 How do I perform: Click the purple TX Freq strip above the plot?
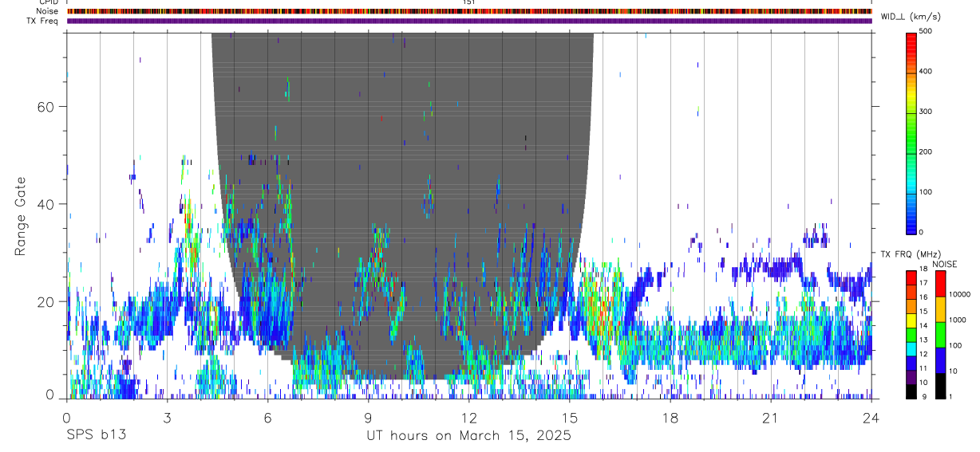[469, 21]
